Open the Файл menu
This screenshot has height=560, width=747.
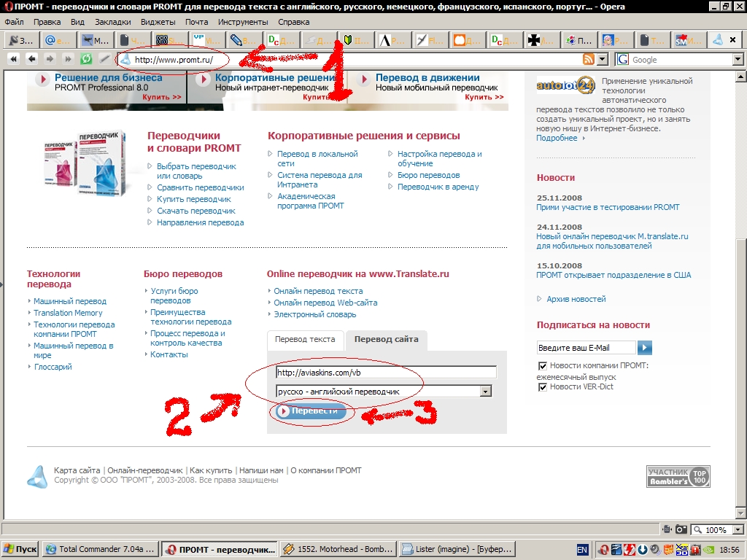[x=15, y=22]
